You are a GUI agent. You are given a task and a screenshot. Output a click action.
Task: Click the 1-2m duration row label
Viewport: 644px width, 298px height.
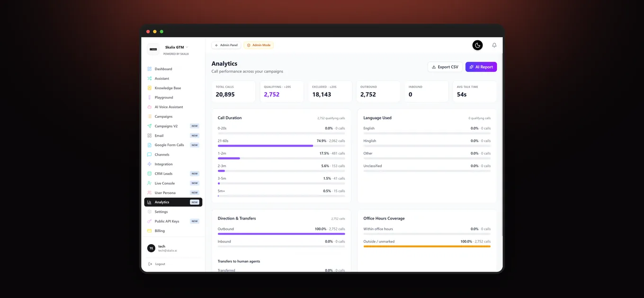click(x=222, y=153)
